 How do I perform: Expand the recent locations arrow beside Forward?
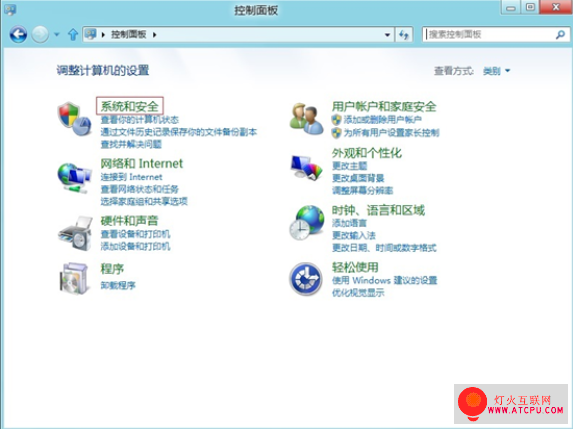click(x=57, y=35)
